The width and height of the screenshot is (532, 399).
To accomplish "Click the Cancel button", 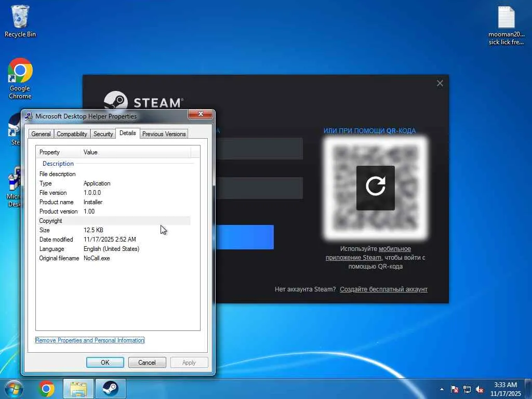I will point(147,362).
